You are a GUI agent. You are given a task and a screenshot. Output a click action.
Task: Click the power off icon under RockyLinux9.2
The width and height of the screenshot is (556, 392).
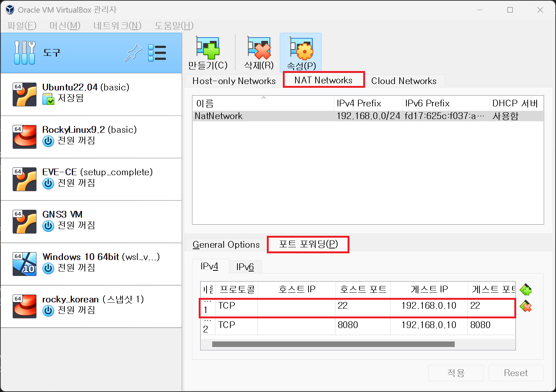48,141
